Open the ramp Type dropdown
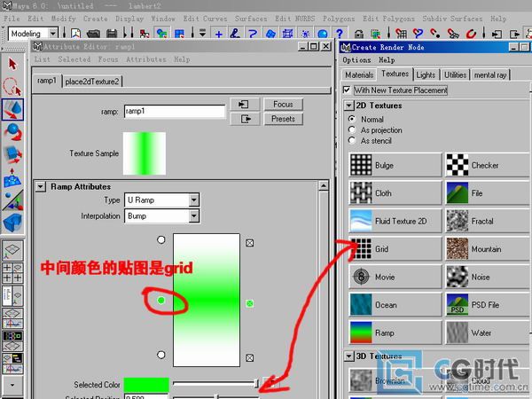 (193, 199)
